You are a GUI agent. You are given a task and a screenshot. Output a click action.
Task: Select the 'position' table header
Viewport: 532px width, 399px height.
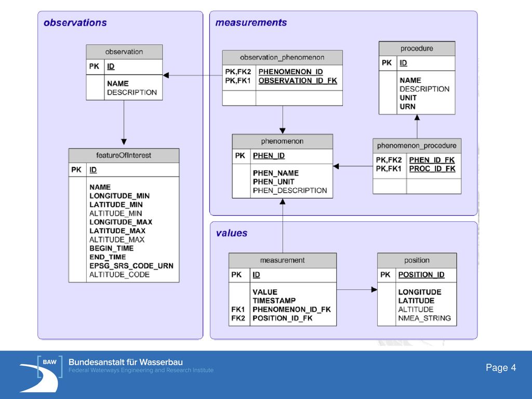[x=417, y=260]
